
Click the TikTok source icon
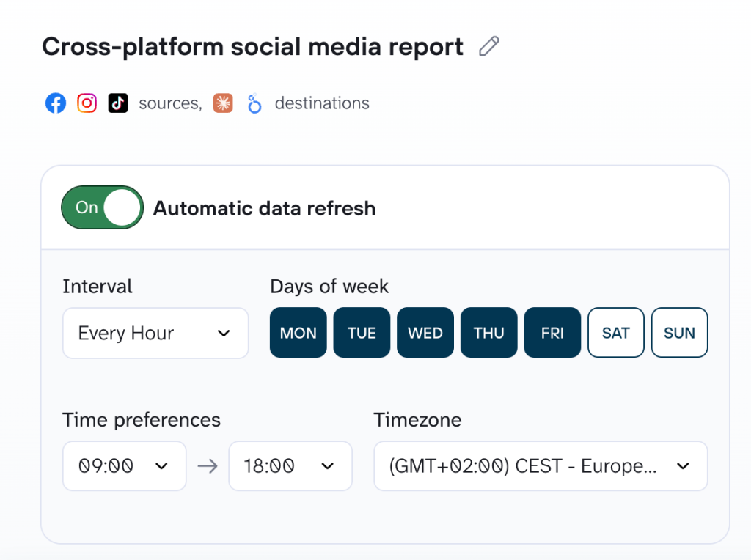point(118,103)
